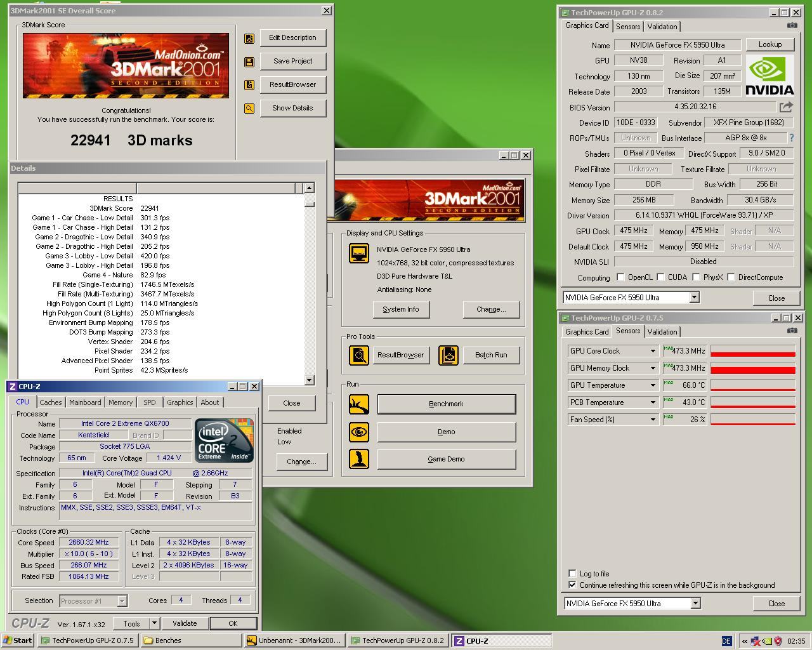This screenshot has width=812, height=650.
Task: Click the Change button in display settings
Action: (x=491, y=309)
